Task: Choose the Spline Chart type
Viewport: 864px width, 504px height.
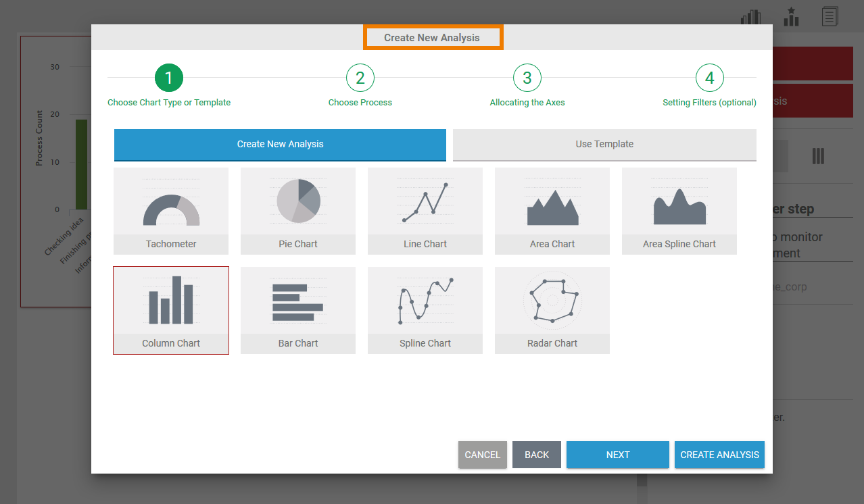Action: coord(425,310)
